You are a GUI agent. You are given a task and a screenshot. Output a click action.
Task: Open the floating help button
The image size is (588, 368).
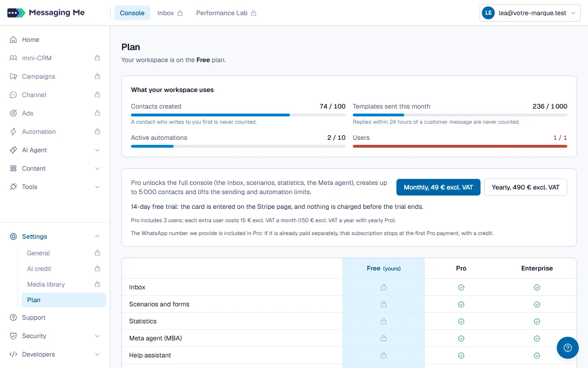[x=568, y=348]
